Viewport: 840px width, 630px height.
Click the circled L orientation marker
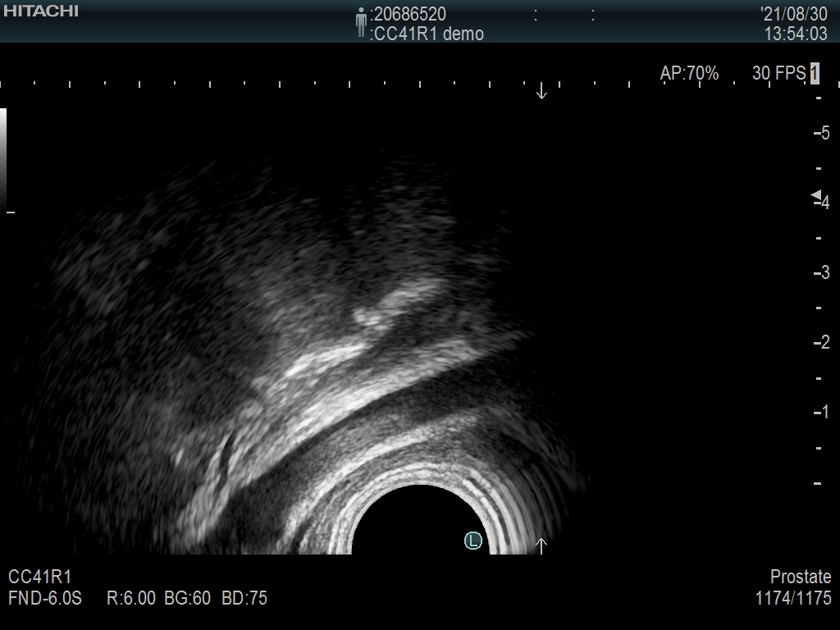point(472,540)
